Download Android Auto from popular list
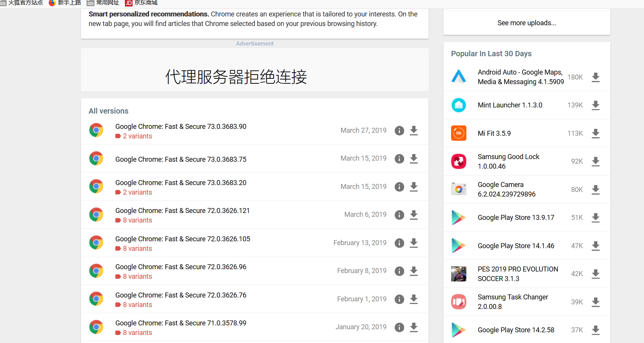644x343 pixels. click(595, 78)
